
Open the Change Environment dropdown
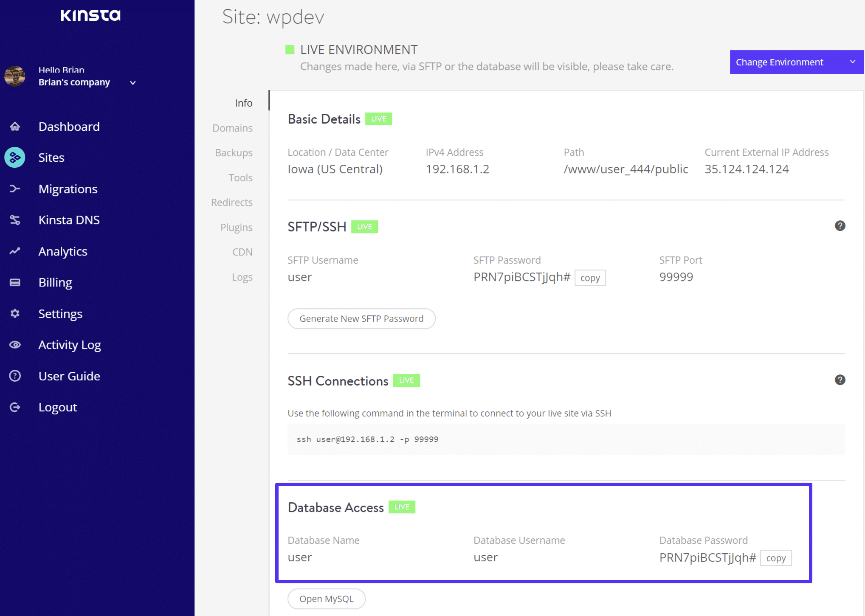(x=797, y=62)
